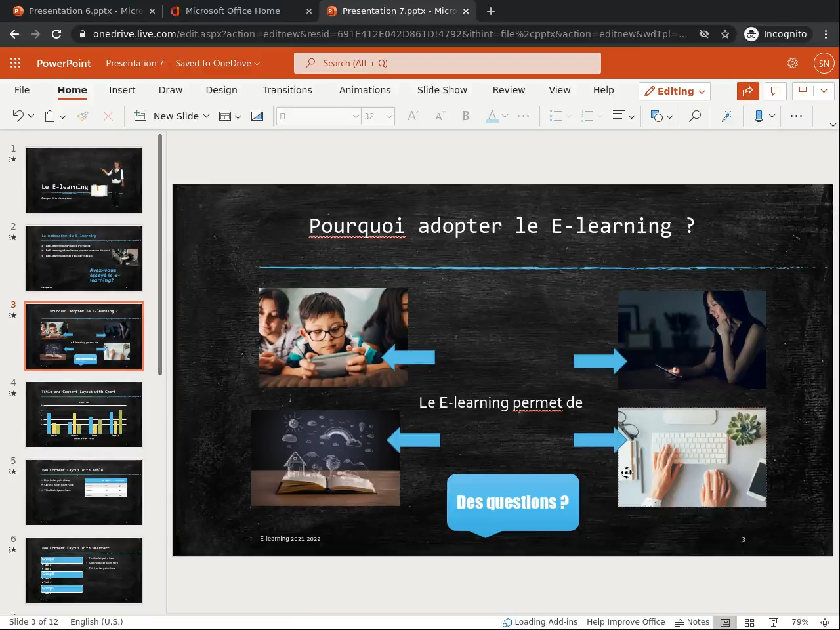Expand the New Slide dropdown arrow
The height and width of the screenshot is (630, 840).
click(206, 116)
